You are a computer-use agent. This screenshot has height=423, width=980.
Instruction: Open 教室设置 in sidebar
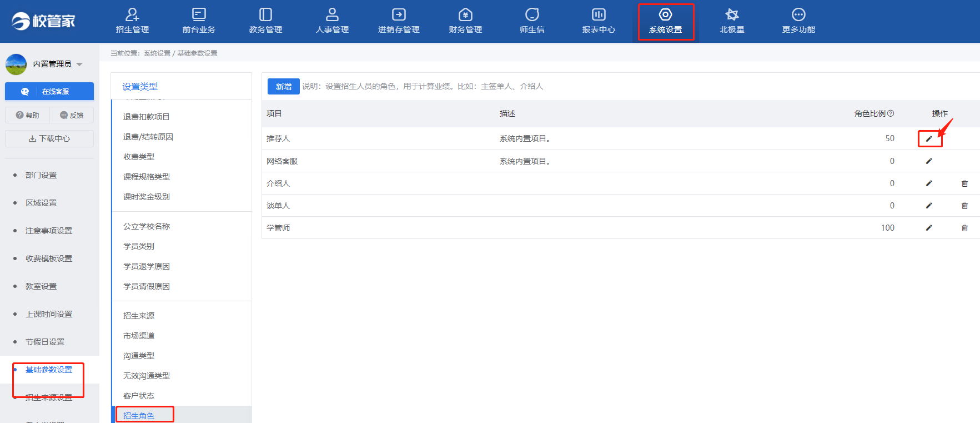click(x=41, y=286)
